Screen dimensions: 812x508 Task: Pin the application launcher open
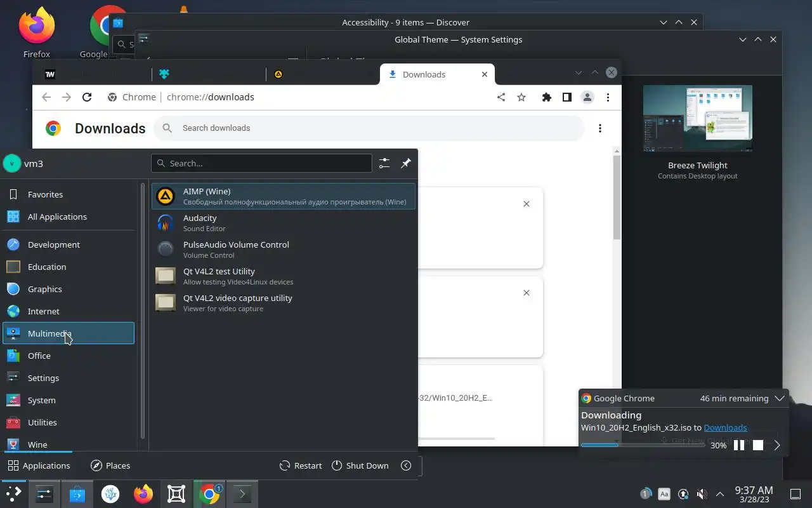pyautogui.click(x=406, y=163)
